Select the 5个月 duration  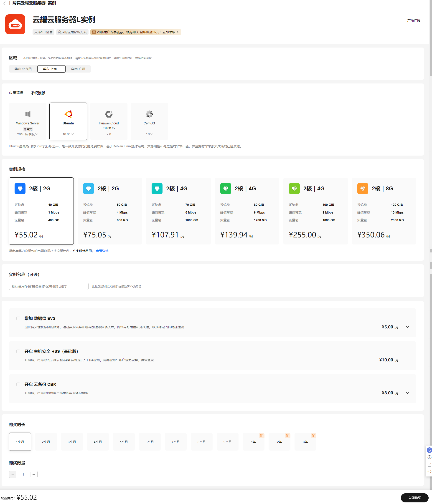coord(124,442)
